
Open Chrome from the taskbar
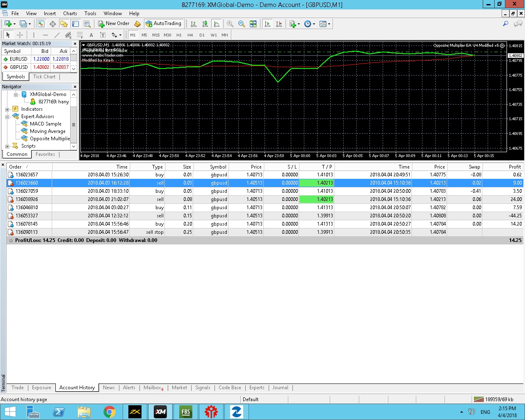click(109, 412)
